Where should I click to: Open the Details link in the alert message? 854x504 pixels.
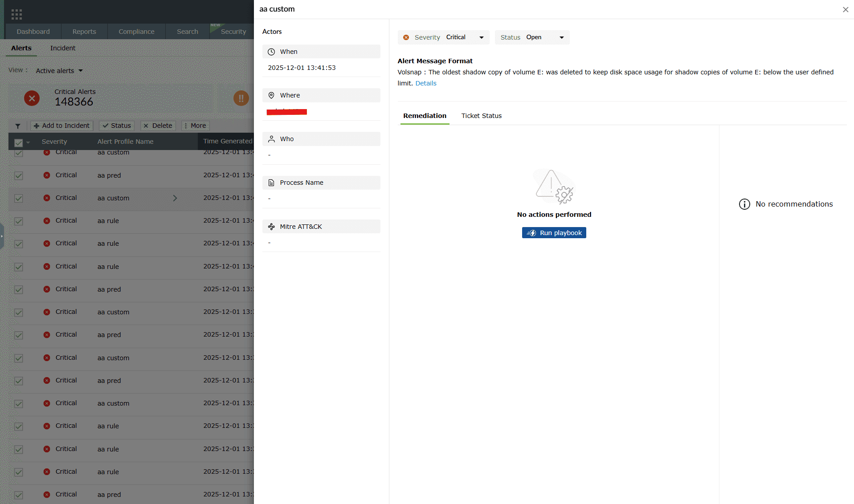(426, 83)
